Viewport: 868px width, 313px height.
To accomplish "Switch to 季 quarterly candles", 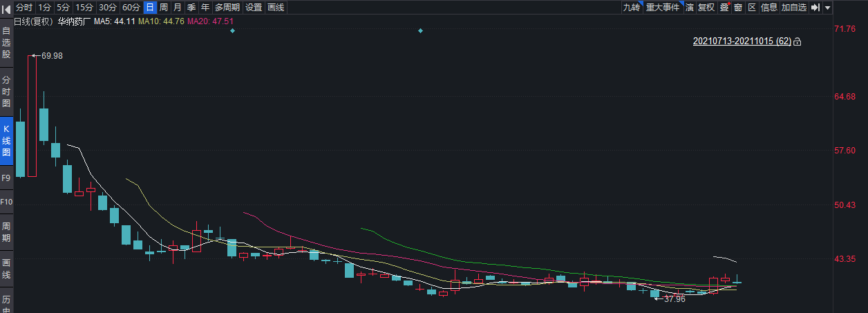I will click(191, 7).
